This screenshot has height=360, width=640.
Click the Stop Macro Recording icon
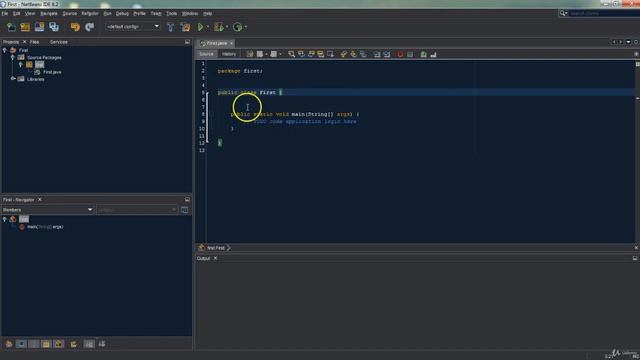pos(410,54)
